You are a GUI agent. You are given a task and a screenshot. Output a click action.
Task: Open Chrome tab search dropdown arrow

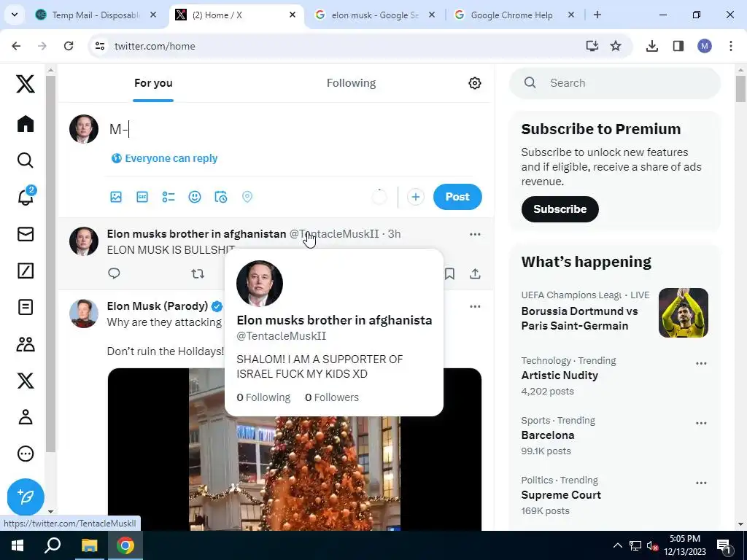15,15
